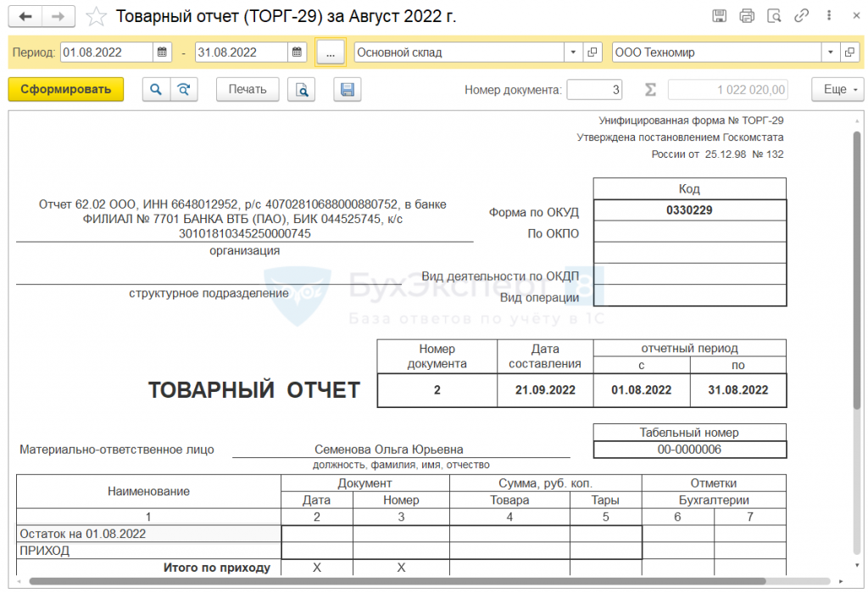Click the start date field 01.08.2022
The width and height of the screenshot is (868, 593).
106,52
